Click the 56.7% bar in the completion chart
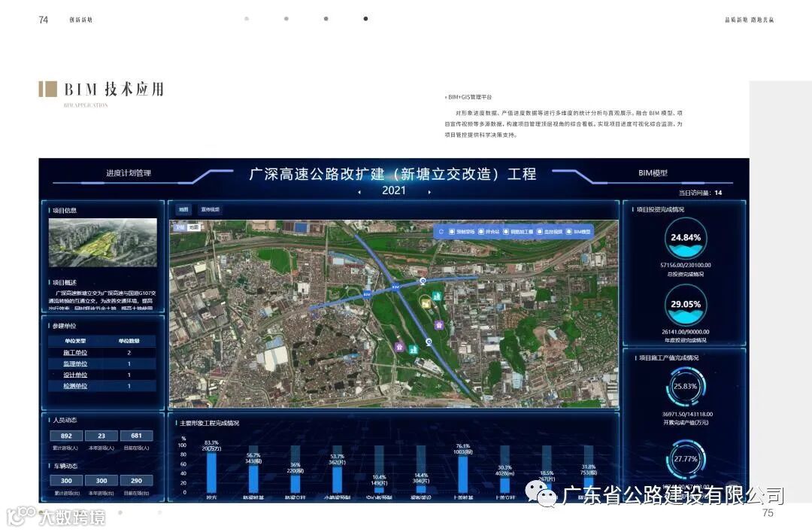This screenshot has width=812, height=532. [253, 479]
